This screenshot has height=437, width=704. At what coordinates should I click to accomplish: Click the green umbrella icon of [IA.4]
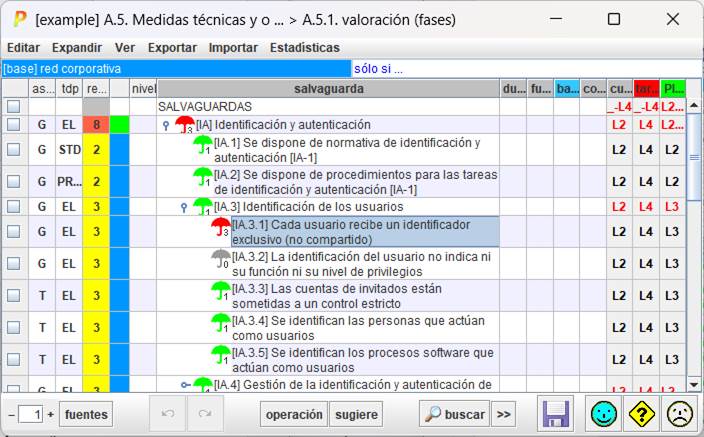click(x=202, y=384)
